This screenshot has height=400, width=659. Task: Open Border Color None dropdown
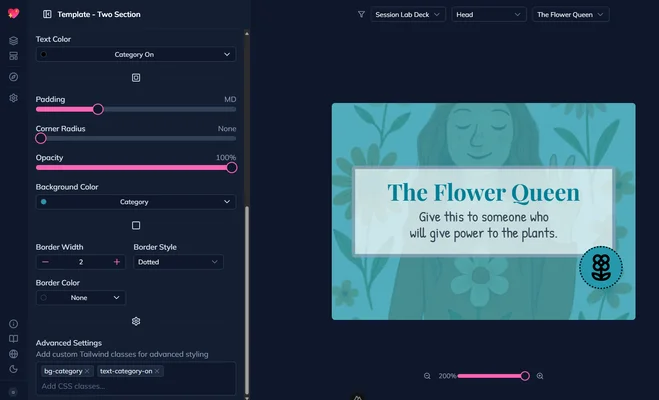81,297
